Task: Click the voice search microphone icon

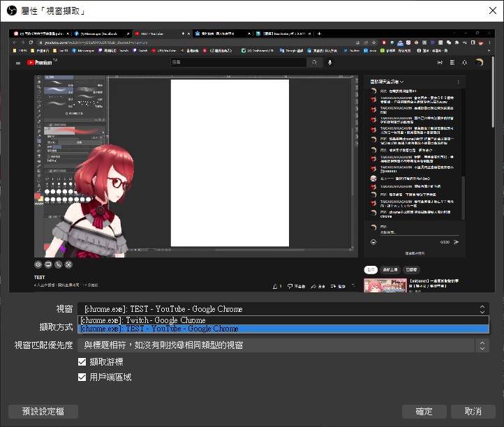Action: (x=329, y=63)
